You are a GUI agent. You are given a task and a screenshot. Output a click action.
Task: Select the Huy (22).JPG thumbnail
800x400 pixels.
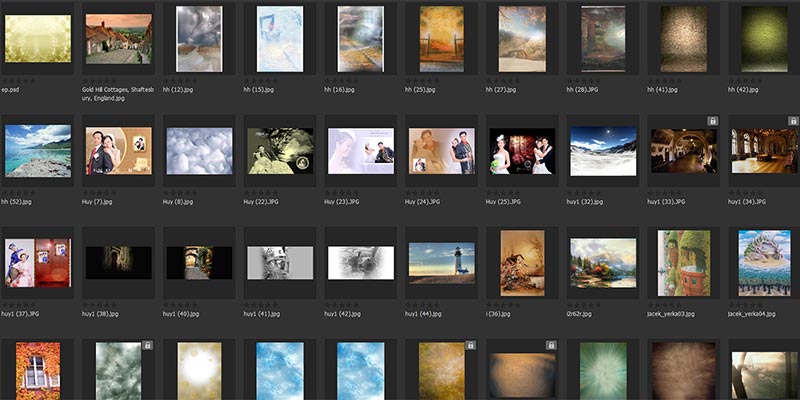click(x=280, y=151)
